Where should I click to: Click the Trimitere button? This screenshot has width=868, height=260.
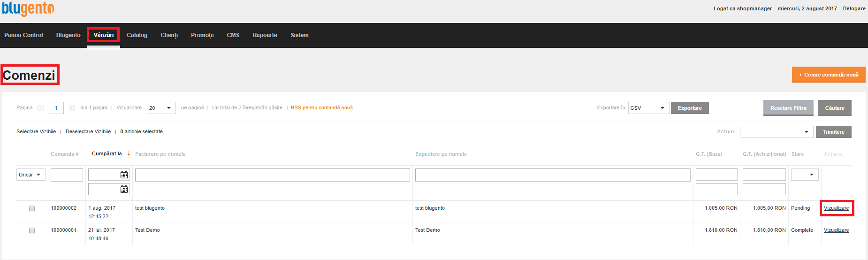click(833, 132)
